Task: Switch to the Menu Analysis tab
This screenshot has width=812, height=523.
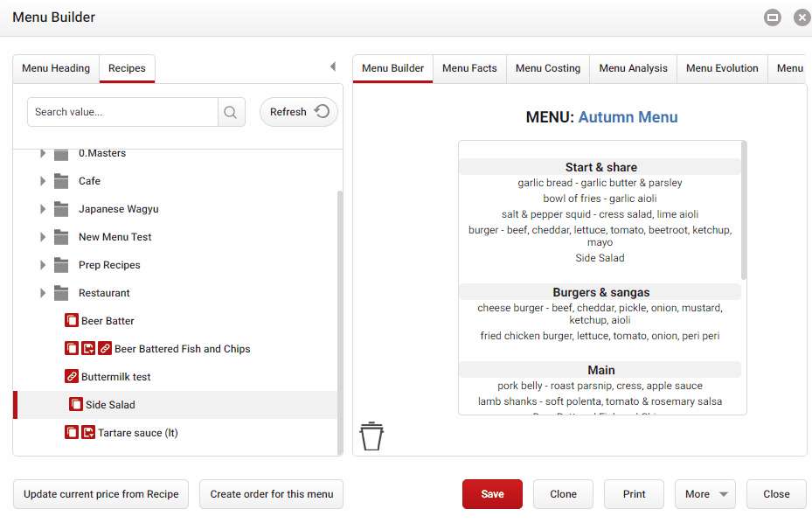Action: pos(633,67)
